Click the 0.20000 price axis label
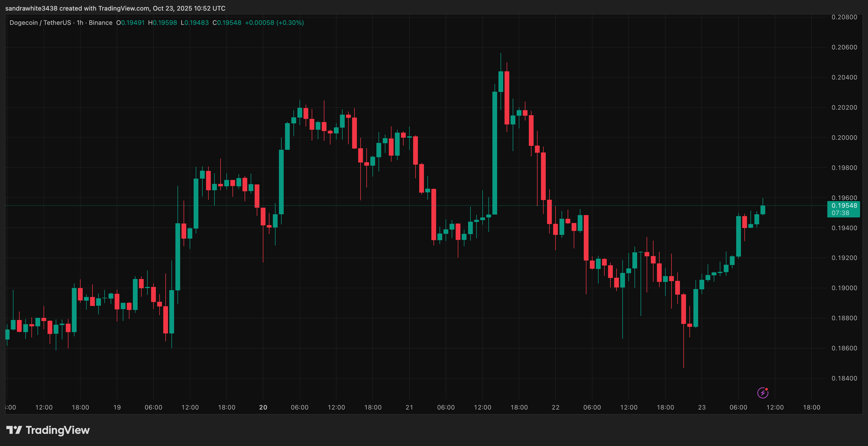Viewport: 868px width, 446px height. pos(844,138)
